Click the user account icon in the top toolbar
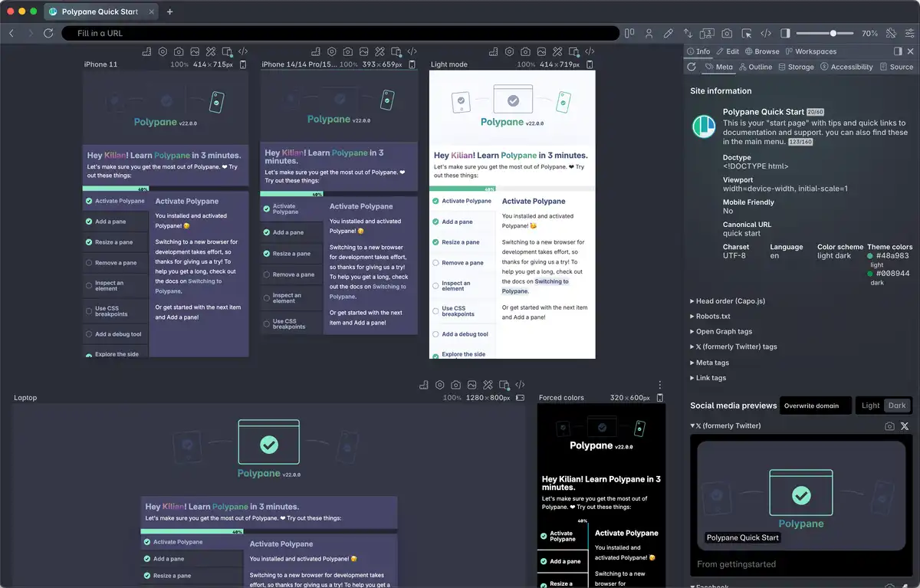920x588 pixels. (x=649, y=34)
